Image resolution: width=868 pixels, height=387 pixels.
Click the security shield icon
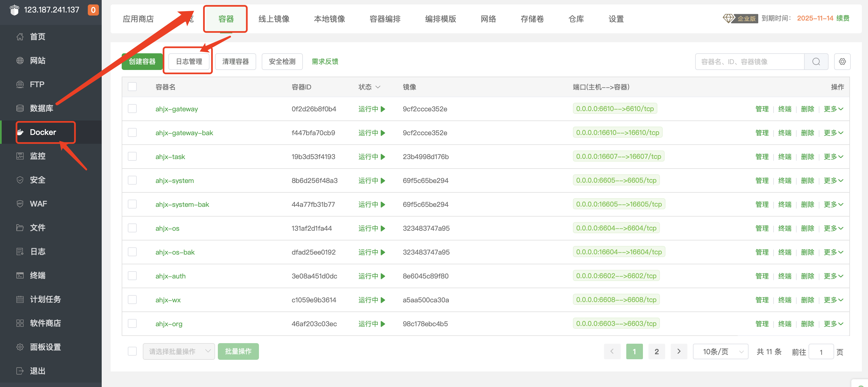pos(20,180)
